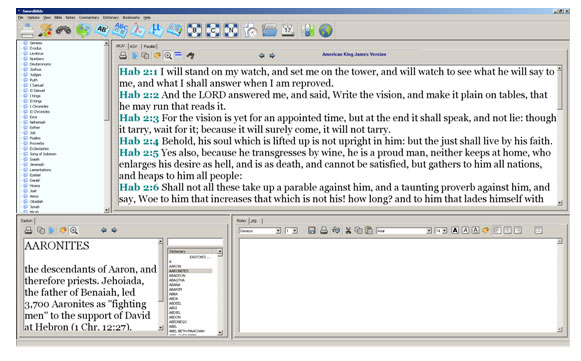Toggle the N window layout button
Screen dimensions: 581x361
[231, 30]
